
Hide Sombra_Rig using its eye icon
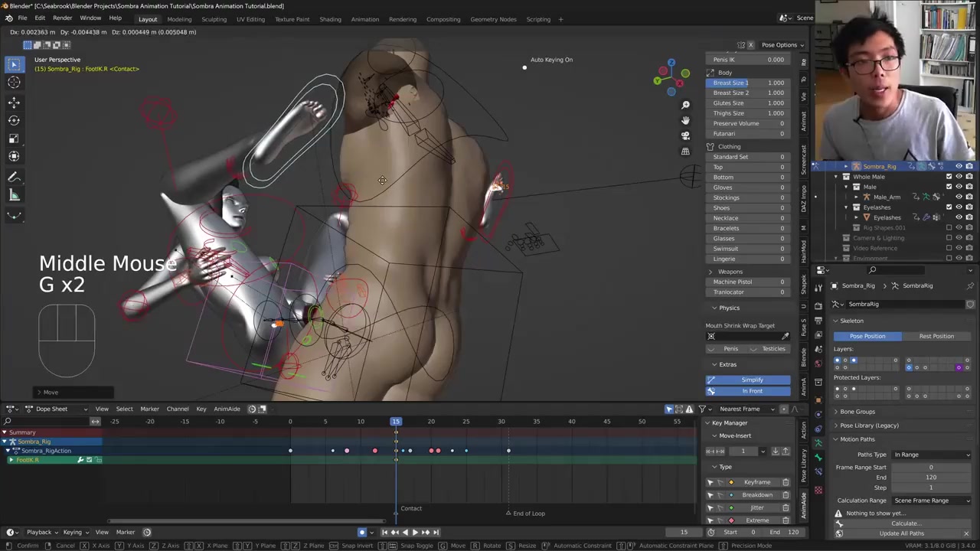(959, 166)
